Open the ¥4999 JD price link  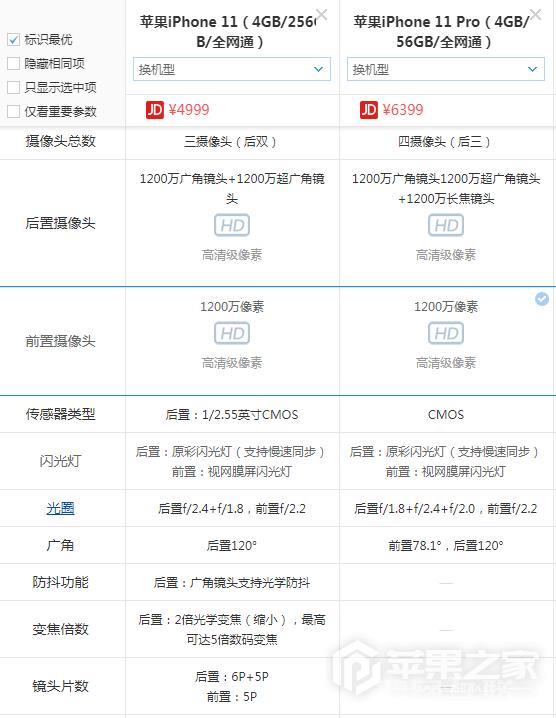(189, 110)
